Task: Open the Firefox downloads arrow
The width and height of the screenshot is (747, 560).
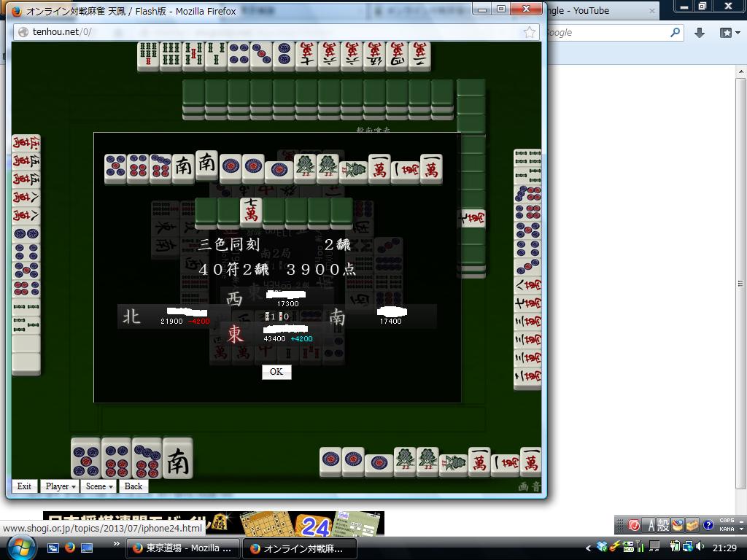Action: 700,32
